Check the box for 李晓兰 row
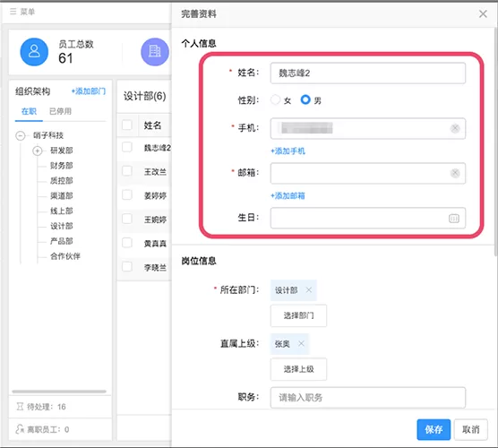 point(127,267)
